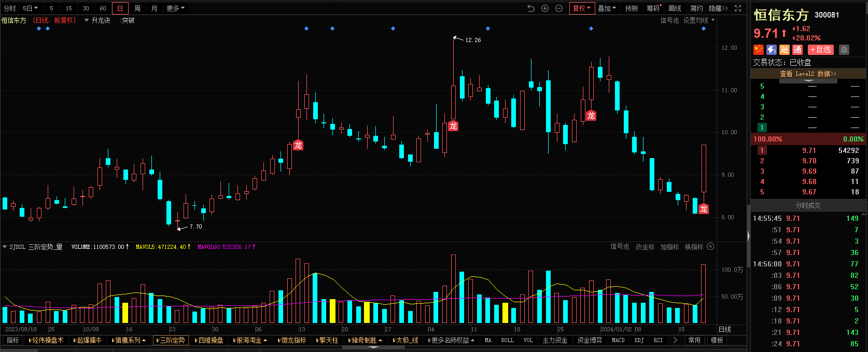Open the 常用 tab

tap(694, 340)
